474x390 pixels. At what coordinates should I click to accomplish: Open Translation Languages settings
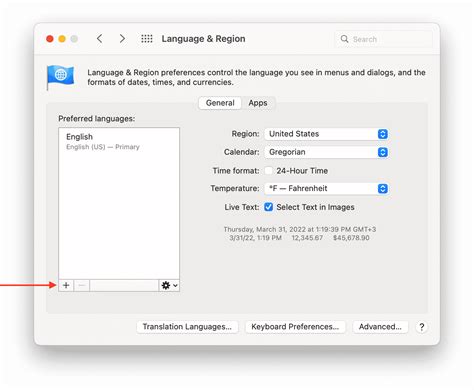pyautogui.click(x=187, y=327)
